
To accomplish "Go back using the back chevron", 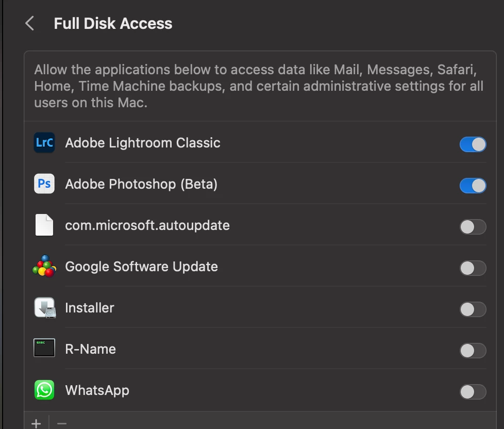I will point(30,23).
